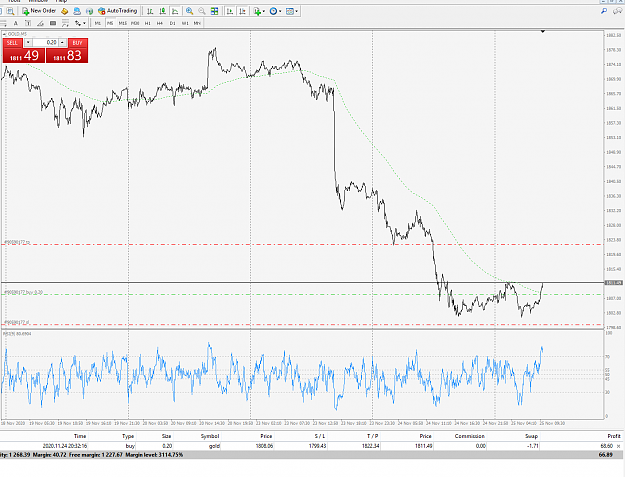Switch to MN monthly timeframe

[x=197, y=23]
